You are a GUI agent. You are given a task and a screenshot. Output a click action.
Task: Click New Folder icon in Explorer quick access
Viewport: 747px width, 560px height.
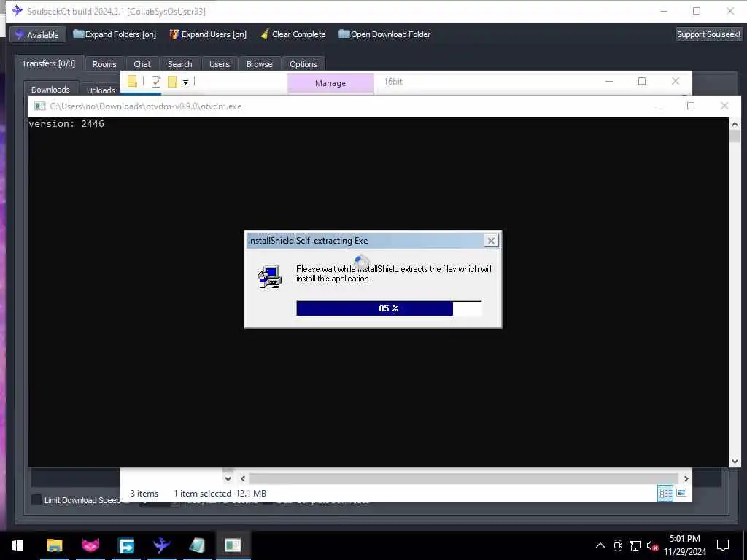pos(172,82)
